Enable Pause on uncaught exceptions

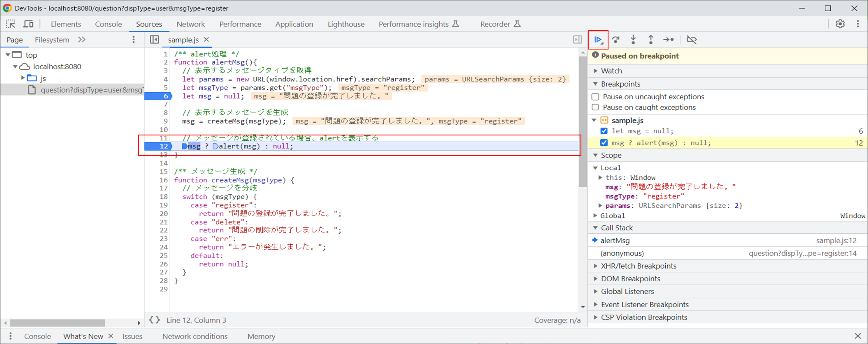pyautogui.click(x=595, y=97)
